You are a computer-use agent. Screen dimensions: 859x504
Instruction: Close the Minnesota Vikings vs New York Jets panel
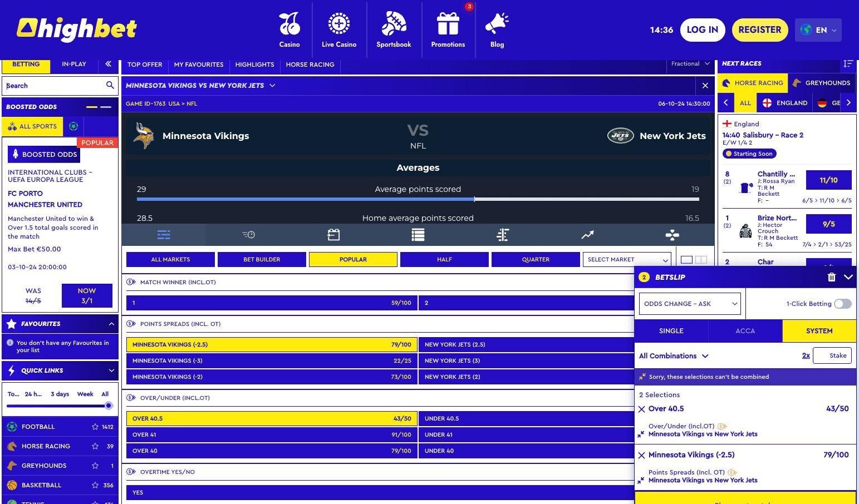point(705,86)
